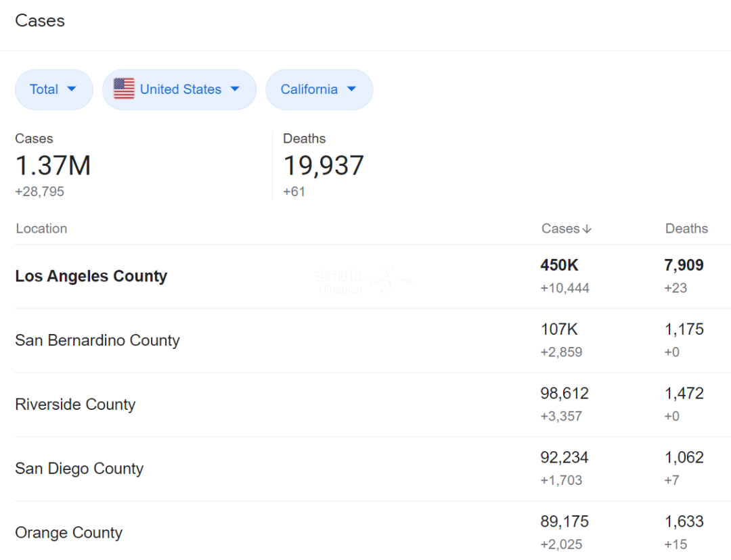Click the Location column header
This screenshot has width=731, height=560.
click(x=41, y=229)
